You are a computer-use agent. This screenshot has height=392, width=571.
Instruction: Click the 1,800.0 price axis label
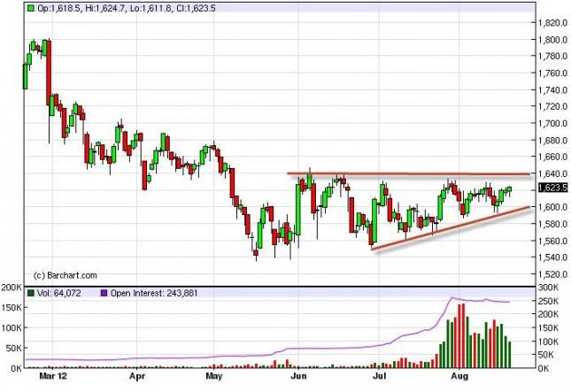tap(552, 40)
